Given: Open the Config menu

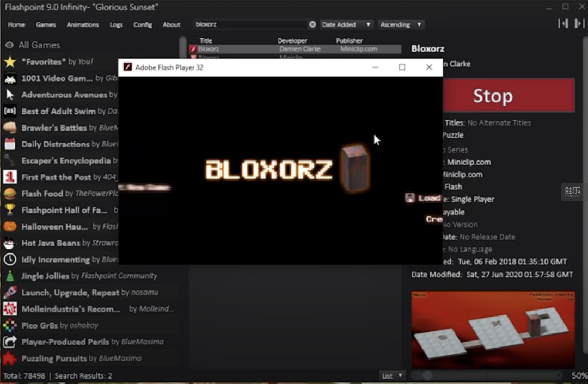Looking at the screenshot, I should [x=143, y=24].
